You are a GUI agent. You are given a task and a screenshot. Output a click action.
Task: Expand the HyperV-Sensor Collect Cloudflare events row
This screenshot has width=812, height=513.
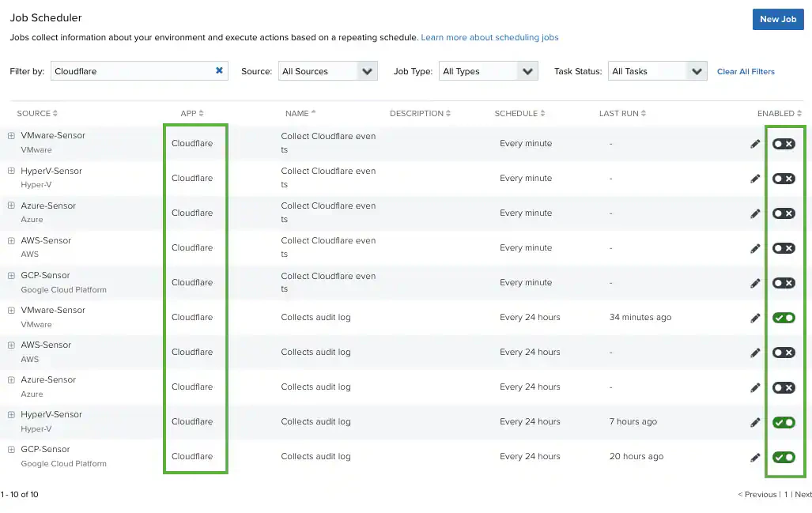click(x=11, y=170)
